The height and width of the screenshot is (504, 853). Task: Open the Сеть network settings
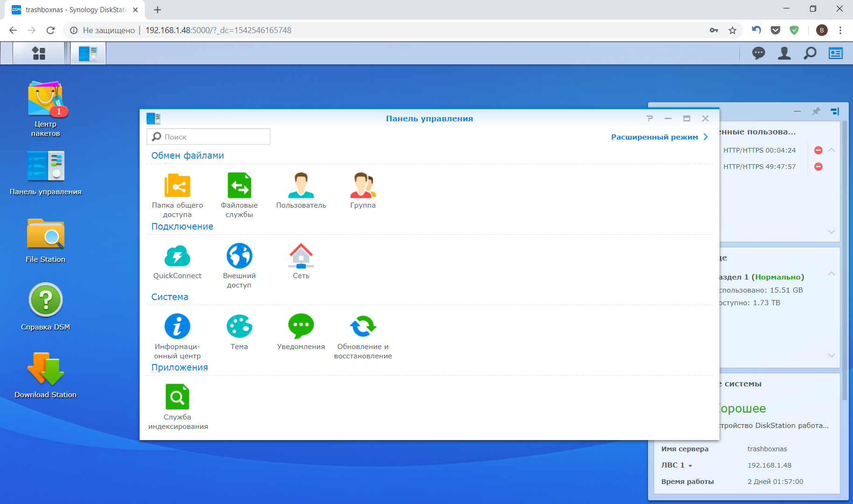[x=301, y=261]
